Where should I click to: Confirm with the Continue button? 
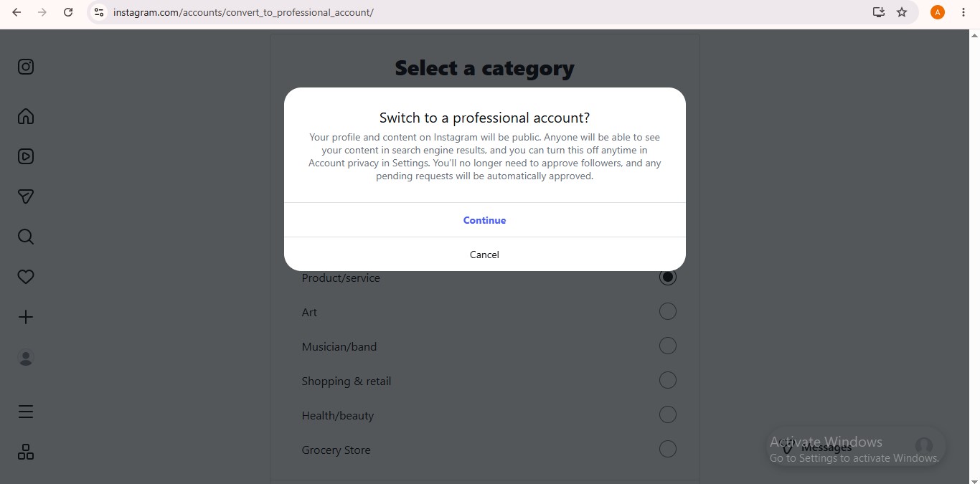pos(485,220)
